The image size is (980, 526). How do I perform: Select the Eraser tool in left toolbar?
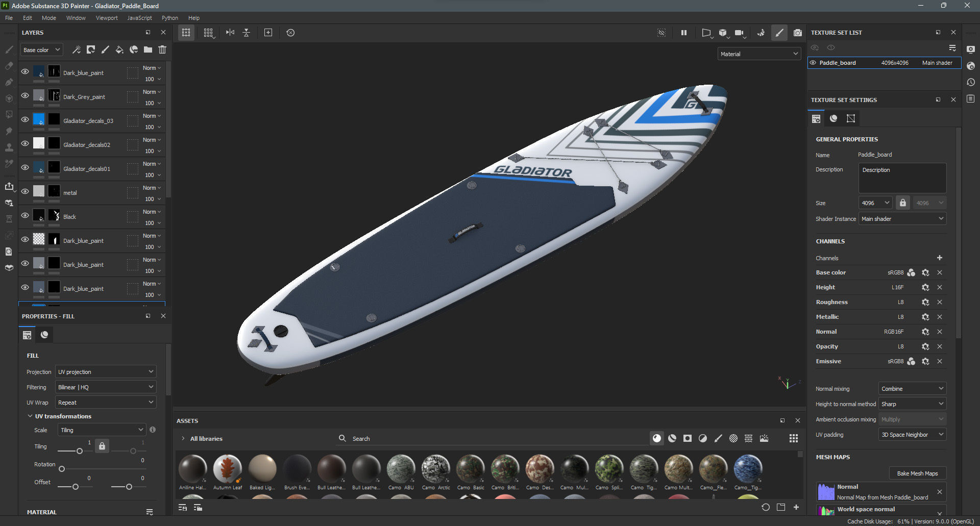9,66
